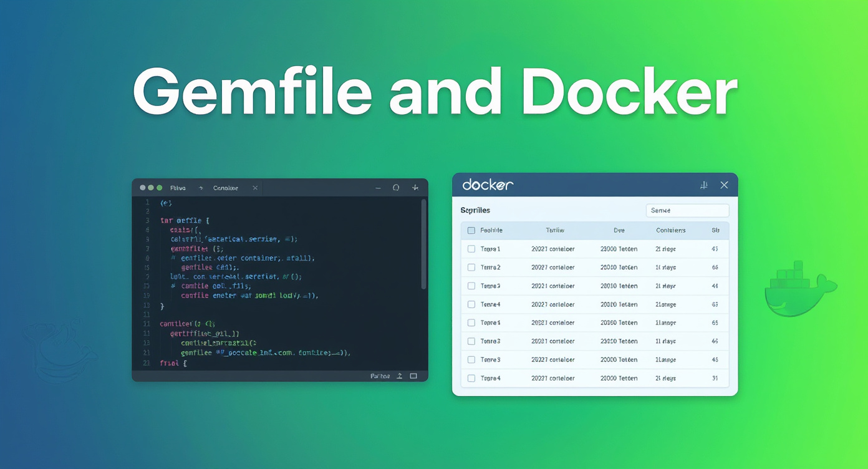Screen dimensions: 868x469
Task: Tick the fourth table row's checkbox
Action: tap(471, 304)
